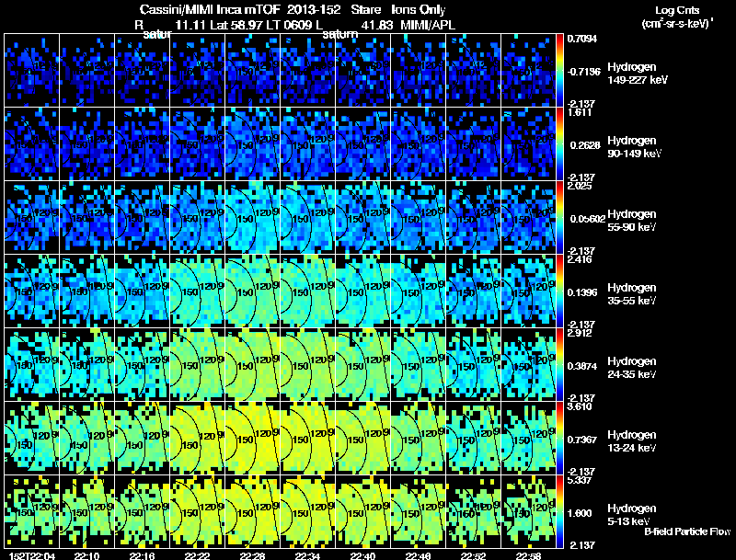The height and width of the screenshot is (560, 736).
Task: Click the 'LT 0609' header value
Action: [x=287, y=25]
